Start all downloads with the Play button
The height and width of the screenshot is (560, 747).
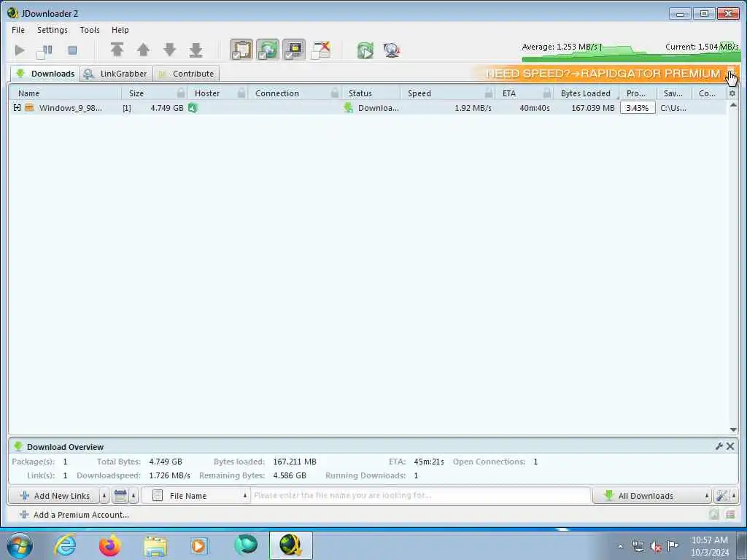(20, 50)
